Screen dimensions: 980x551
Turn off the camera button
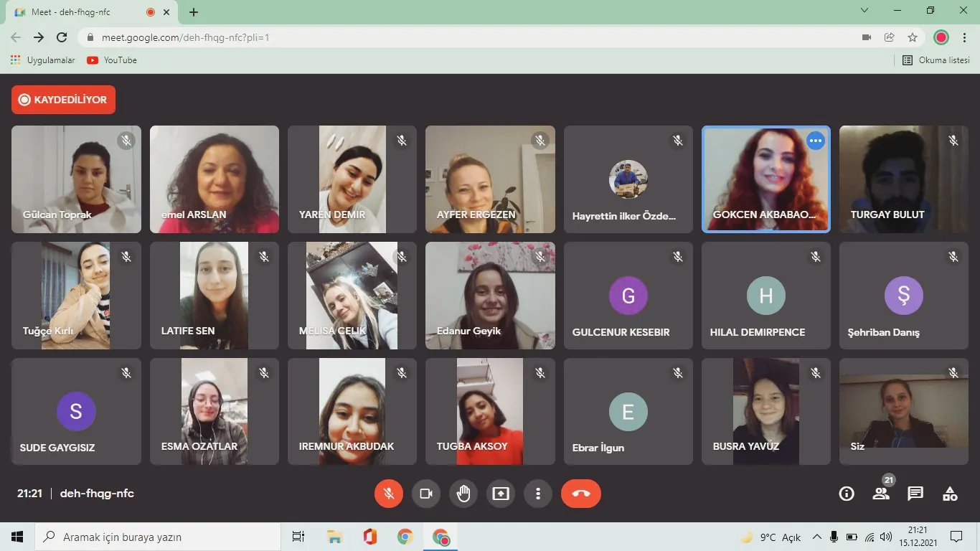426,494
